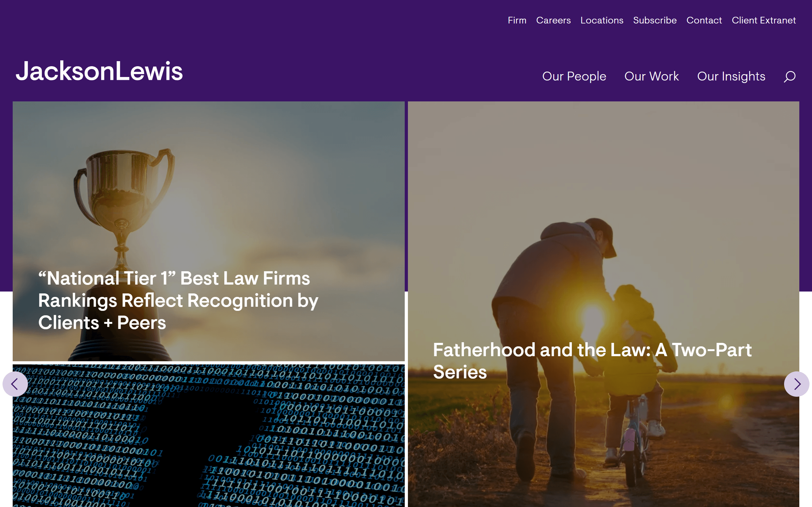Screen dimensions: 812x507
Task: Select the Subscribe link
Action: tap(655, 21)
